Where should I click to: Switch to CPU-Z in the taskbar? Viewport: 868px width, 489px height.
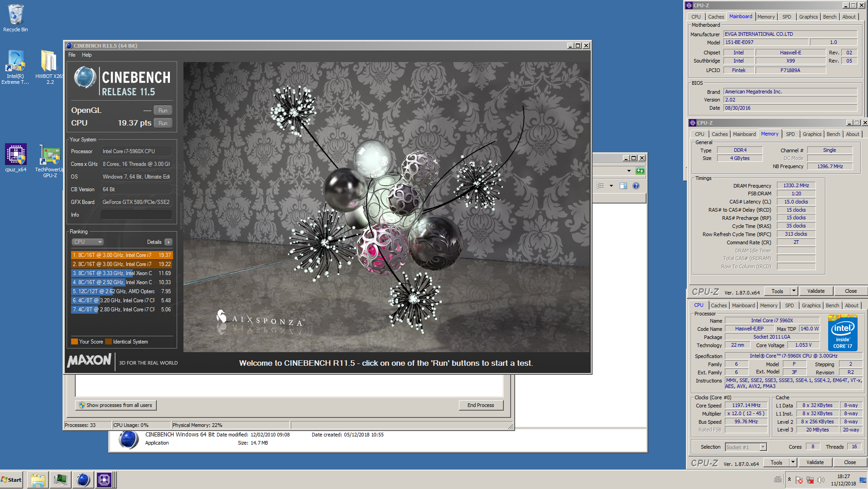104,480
